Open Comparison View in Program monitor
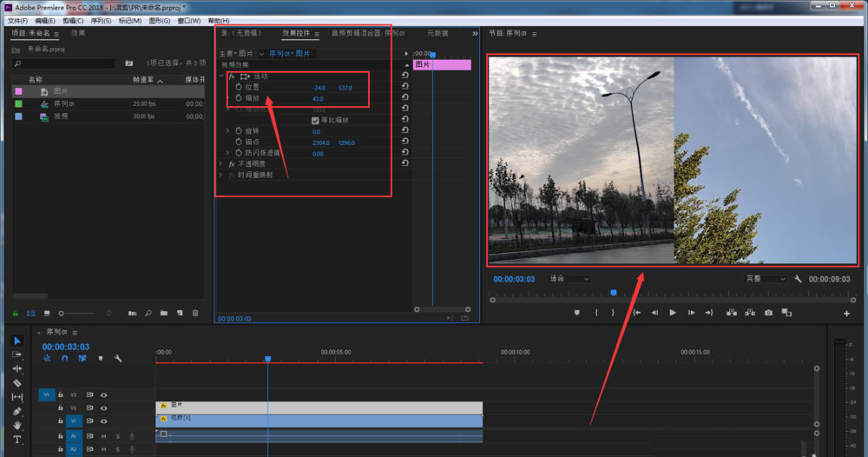The width and height of the screenshot is (868, 457). coord(786,313)
